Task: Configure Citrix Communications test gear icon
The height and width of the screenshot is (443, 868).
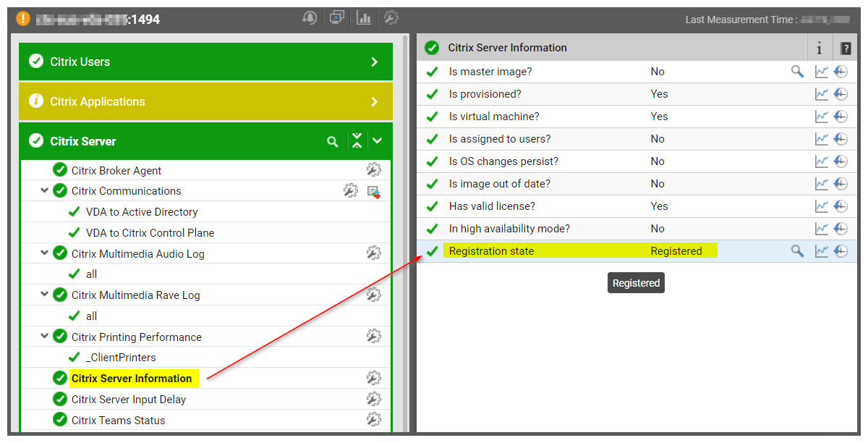Action: [350, 191]
